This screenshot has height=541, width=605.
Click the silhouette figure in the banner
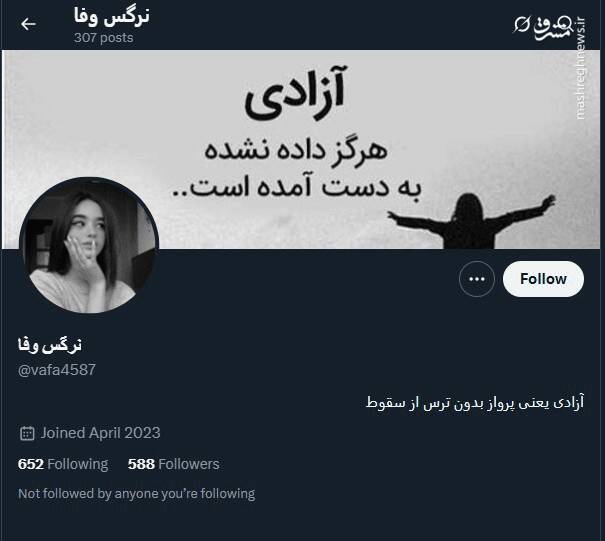(471, 221)
